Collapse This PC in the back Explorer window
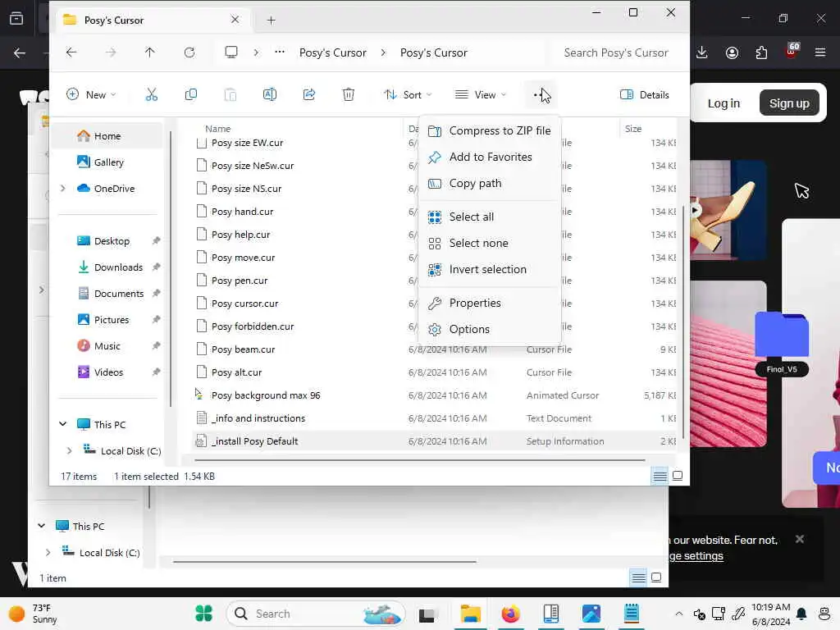 (x=41, y=526)
